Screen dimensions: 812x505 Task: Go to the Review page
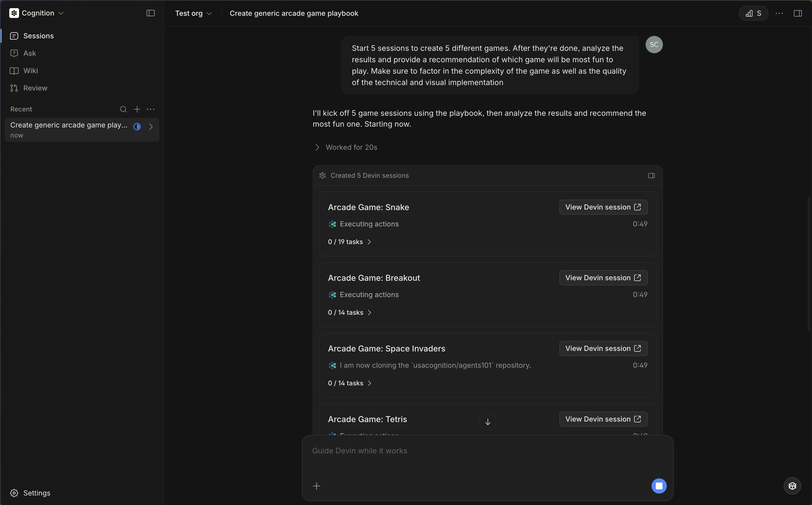coord(35,88)
